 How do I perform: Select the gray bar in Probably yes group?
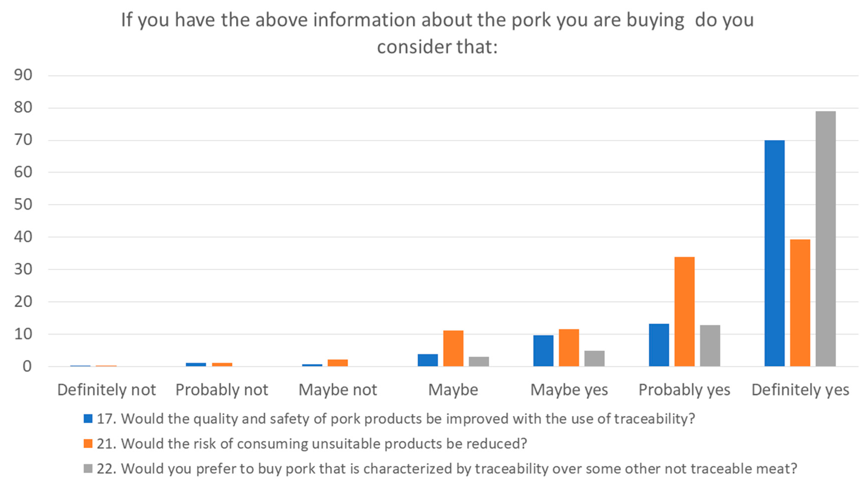pos(710,345)
